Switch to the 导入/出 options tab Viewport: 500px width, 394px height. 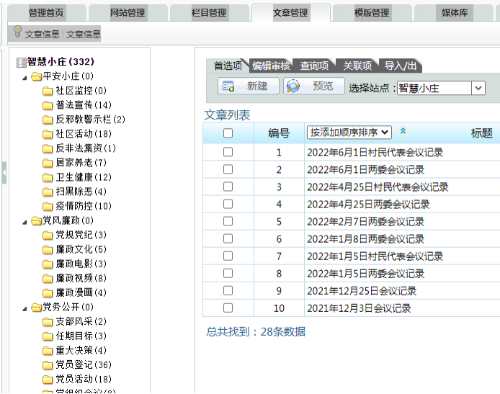click(401, 66)
